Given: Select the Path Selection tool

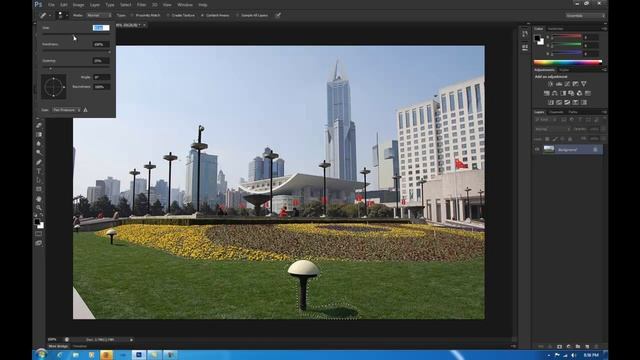Looking at the screenshot, I should coord(39,180).
